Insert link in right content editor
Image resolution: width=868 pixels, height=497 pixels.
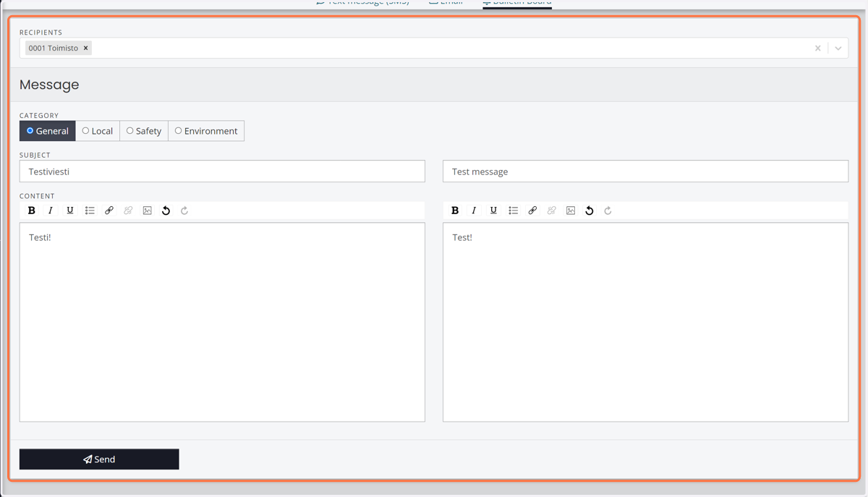point(532,211)
